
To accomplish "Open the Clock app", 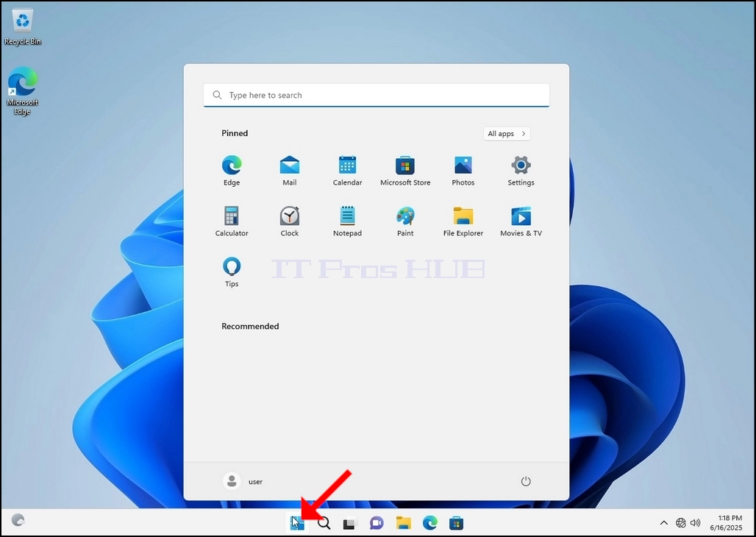I will tap(289, 221).
